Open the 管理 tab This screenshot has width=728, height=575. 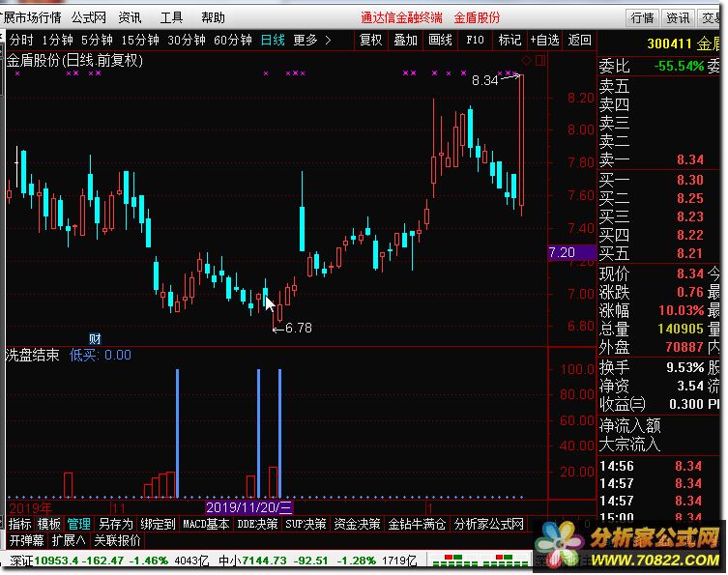point(78,524)
